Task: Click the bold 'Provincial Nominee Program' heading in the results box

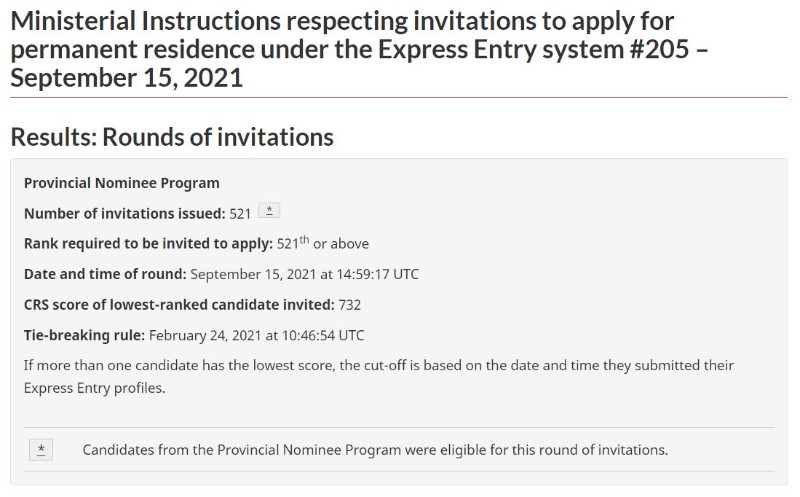Action: click(121, 183)
